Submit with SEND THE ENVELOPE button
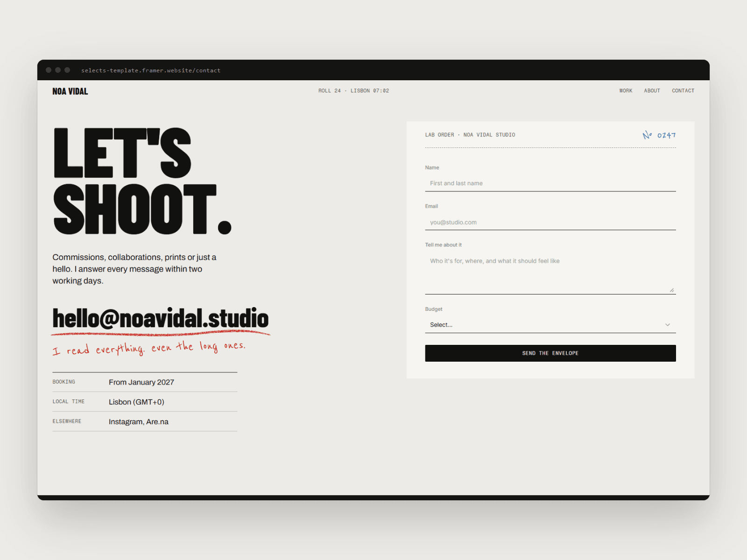The image size is (747, 560). click(550, 353)
